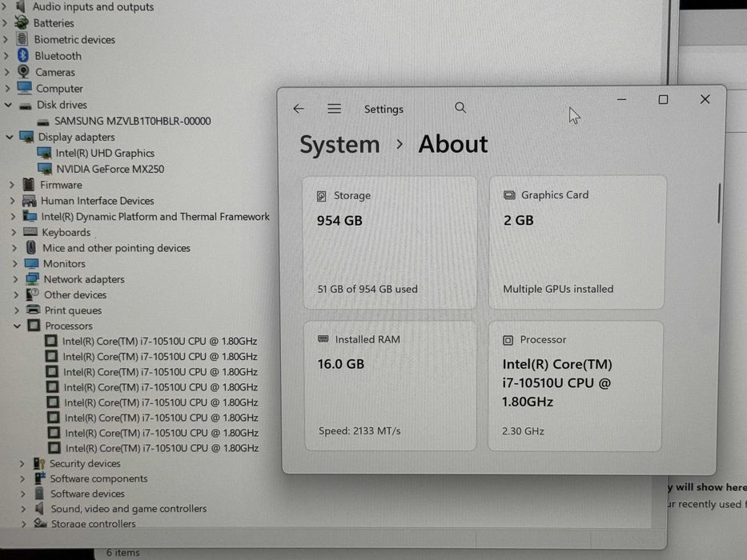Click the Other devices unknown icon
The width and height of the screenshot is (747, 560).
32,294
